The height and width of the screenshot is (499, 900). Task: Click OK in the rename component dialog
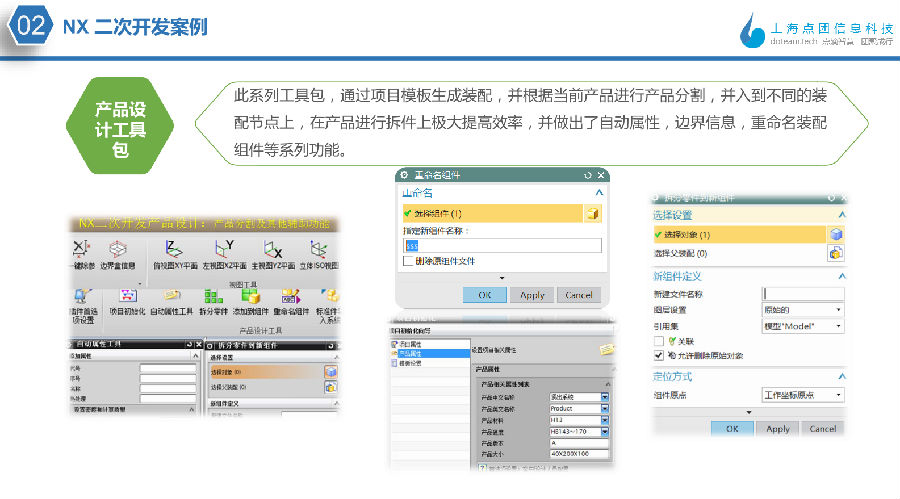(x=484, y=295)
